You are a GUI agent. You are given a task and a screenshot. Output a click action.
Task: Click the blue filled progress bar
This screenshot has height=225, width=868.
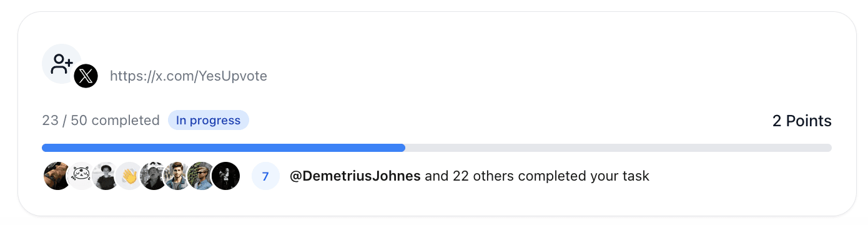click(x=224, y=148)
